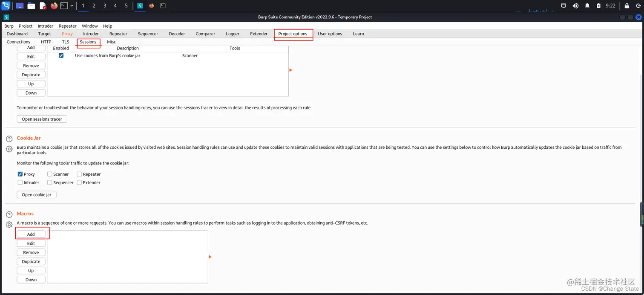Open the Kali applications menu

[x=6, y=6]
